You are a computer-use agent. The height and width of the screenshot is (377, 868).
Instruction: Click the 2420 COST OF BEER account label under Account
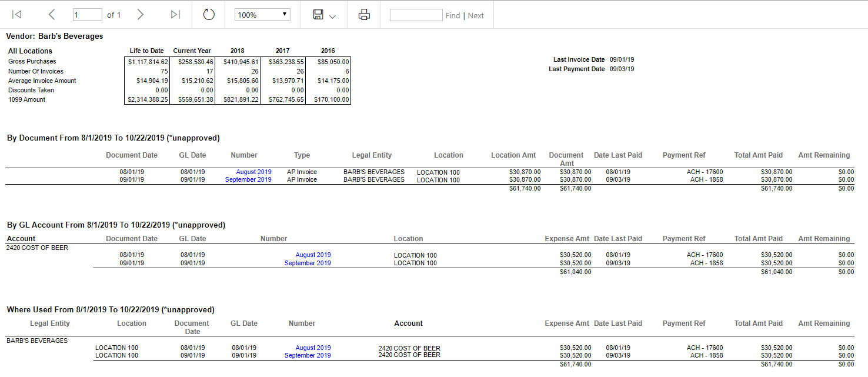tap(37, 248)
